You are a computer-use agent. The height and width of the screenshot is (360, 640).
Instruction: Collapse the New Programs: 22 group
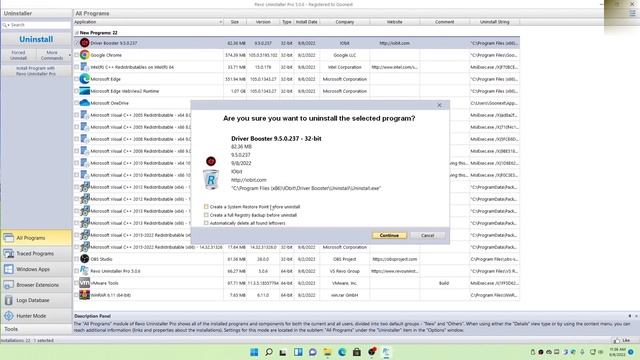pos(76,33)
